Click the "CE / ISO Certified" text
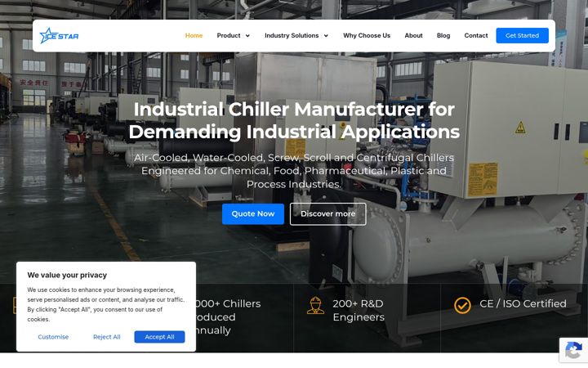Screen dimensions: 588x368 coord(523,303)
